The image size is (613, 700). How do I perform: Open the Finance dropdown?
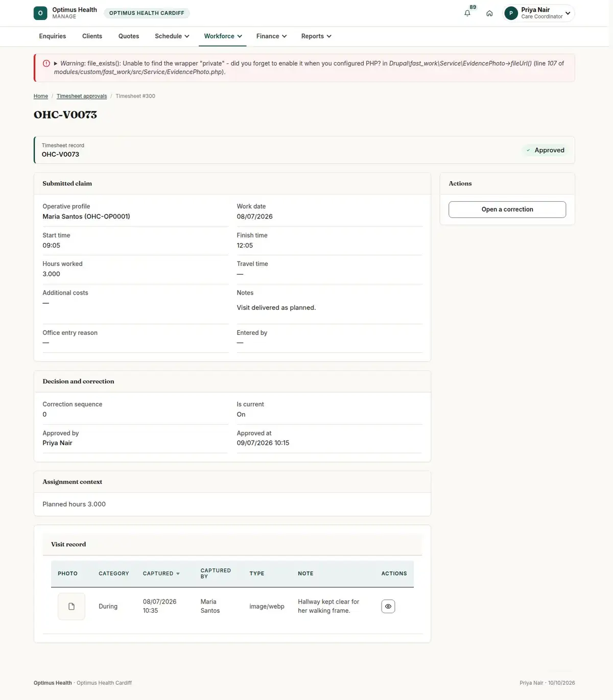click(x=271, y=36)
